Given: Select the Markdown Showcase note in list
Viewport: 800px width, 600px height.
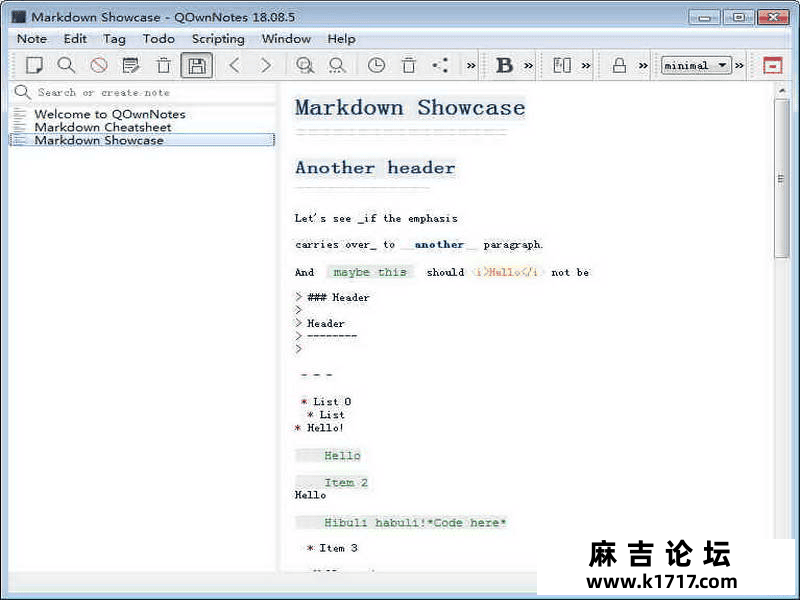Looking at the screenshot, I should [142, 140].
